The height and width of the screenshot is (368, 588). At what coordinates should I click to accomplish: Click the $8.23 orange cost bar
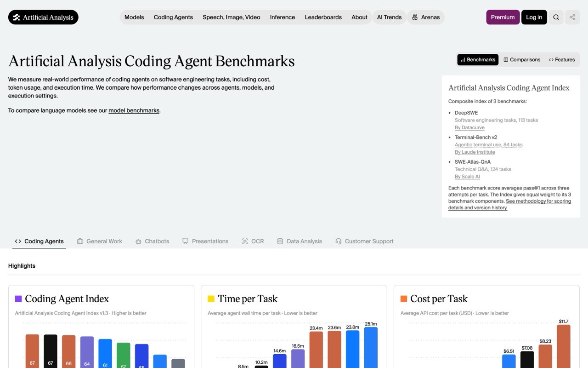click(545, 356)
